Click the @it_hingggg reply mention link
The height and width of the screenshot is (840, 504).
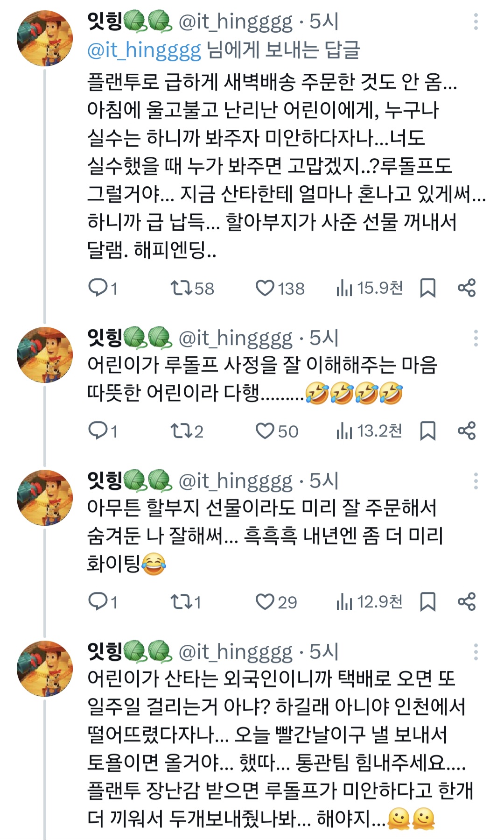144,50
